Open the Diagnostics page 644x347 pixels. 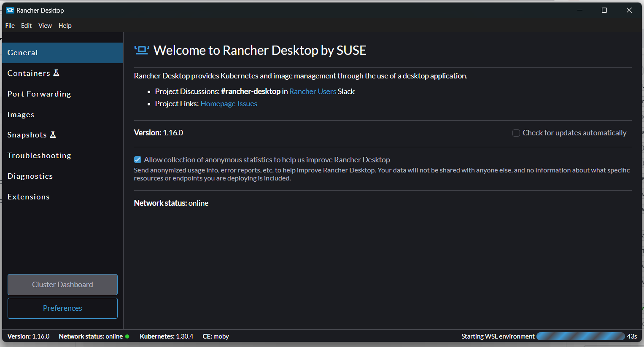click(62, 176)
